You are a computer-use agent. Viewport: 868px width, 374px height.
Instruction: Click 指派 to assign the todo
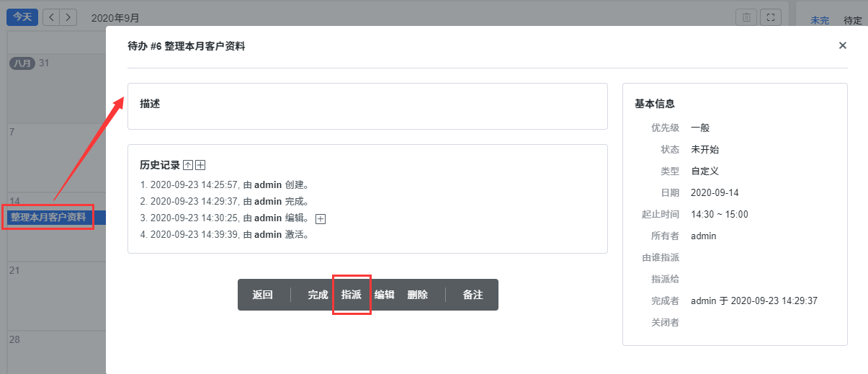[x=352, y=295]
